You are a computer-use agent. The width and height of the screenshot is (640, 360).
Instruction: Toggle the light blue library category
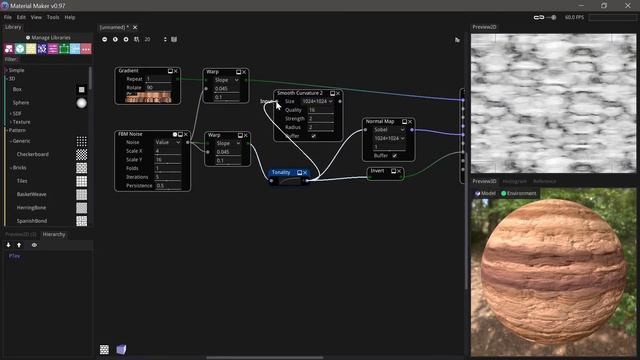[x=75, y=49]
